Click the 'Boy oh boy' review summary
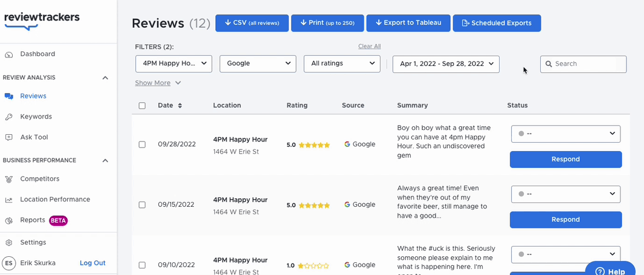644x275 pixels. click(444, 142)
